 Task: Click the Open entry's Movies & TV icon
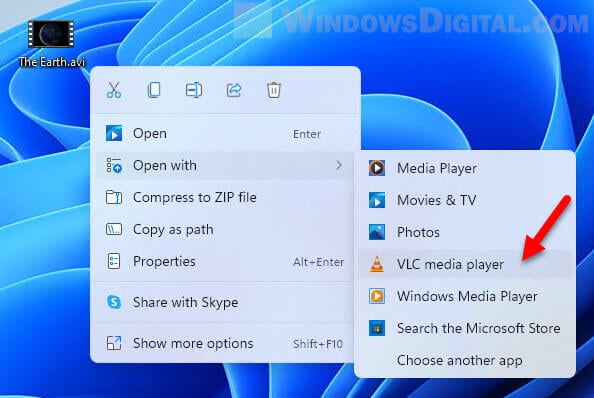(114, 133)
